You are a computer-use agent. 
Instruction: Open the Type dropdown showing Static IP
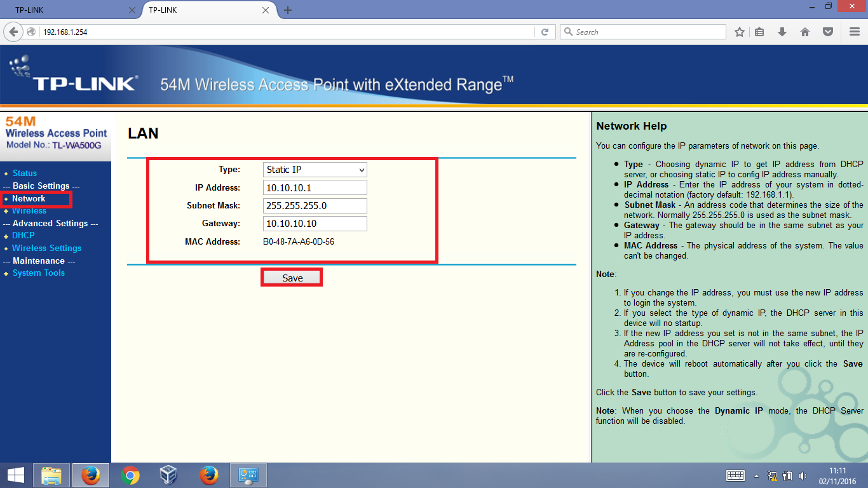click(x=315, y=170)
